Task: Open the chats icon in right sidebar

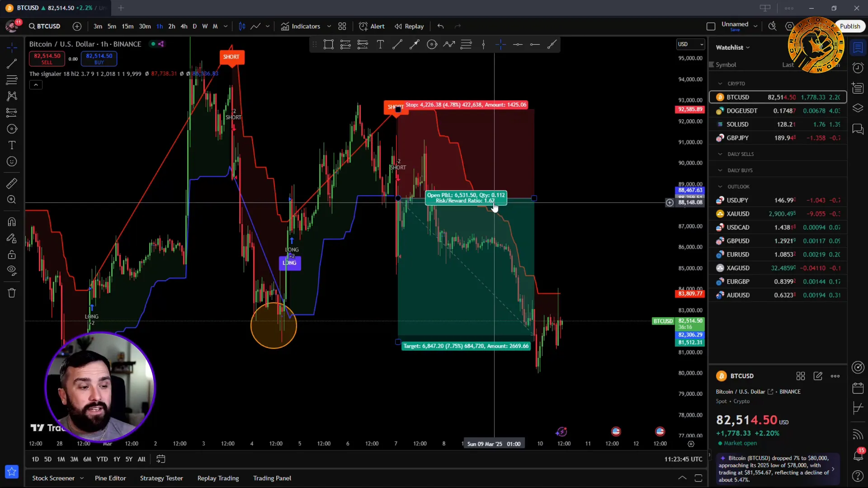Action: click(x=858, y=129)
